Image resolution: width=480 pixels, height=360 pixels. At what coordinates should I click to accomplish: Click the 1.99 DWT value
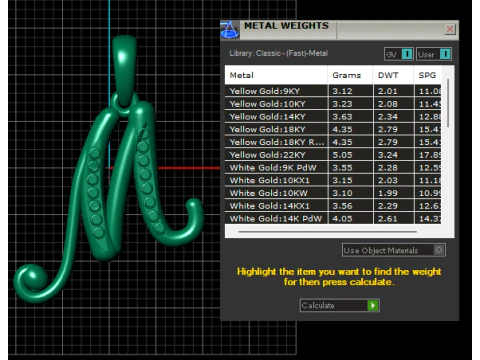click(388, 193)
